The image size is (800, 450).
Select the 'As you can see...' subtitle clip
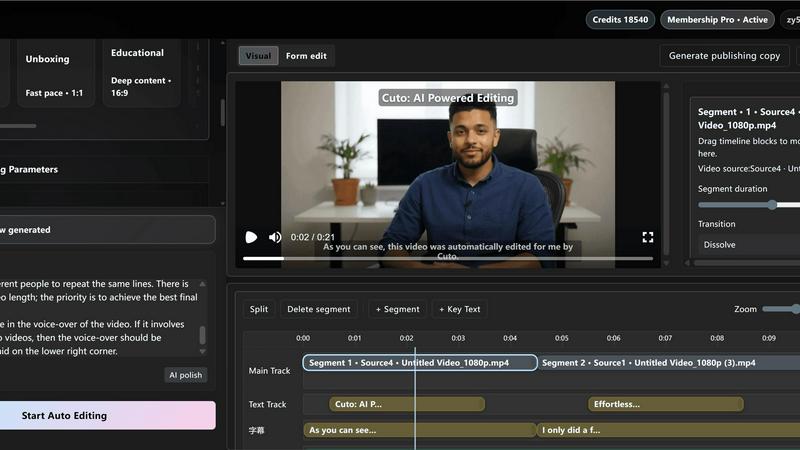pos(420,430)
